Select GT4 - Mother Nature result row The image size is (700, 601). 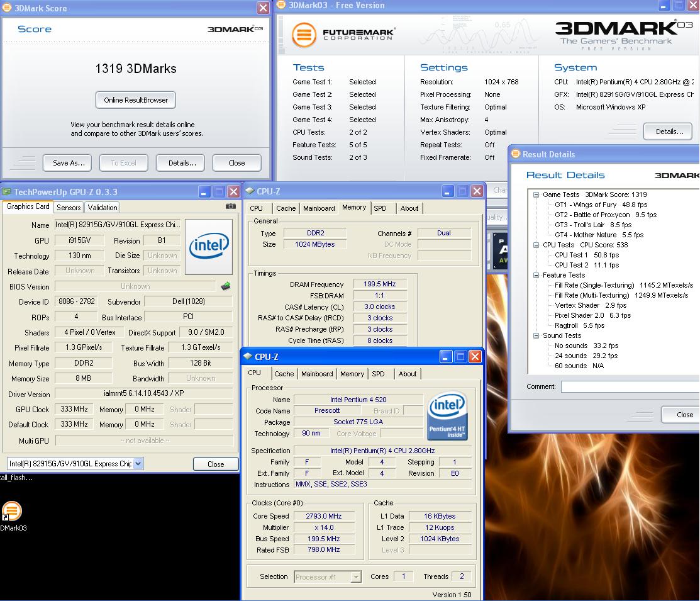click(599, 235)
